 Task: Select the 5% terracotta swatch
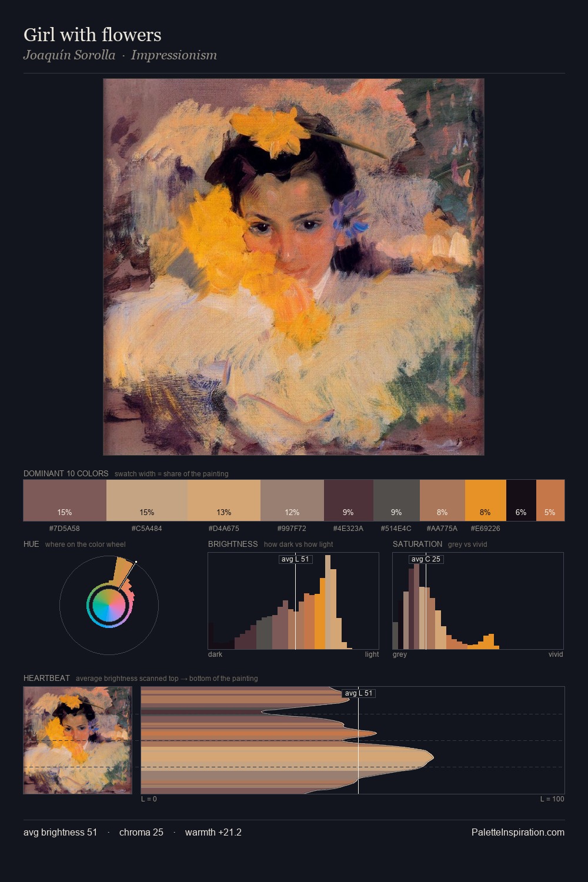[x=550, y=500]
